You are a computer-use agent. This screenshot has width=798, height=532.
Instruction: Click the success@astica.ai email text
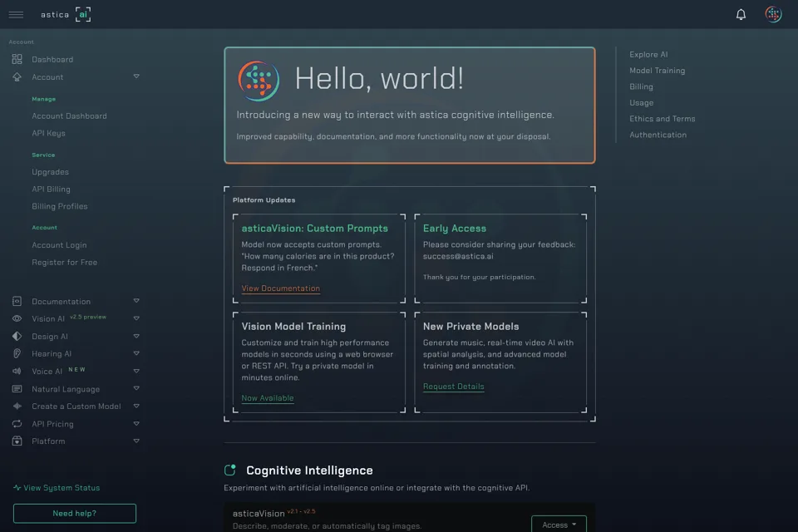[x=458, y=257]
